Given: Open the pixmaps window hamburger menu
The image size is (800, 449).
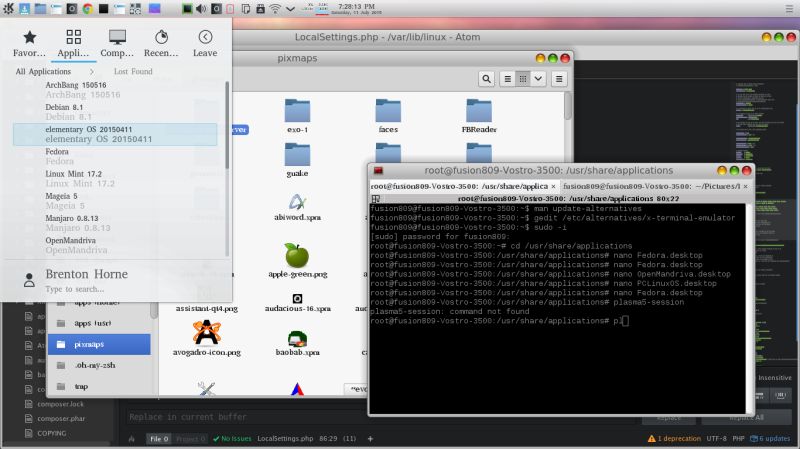Looking at the screenshot, I should click(559, 79).
